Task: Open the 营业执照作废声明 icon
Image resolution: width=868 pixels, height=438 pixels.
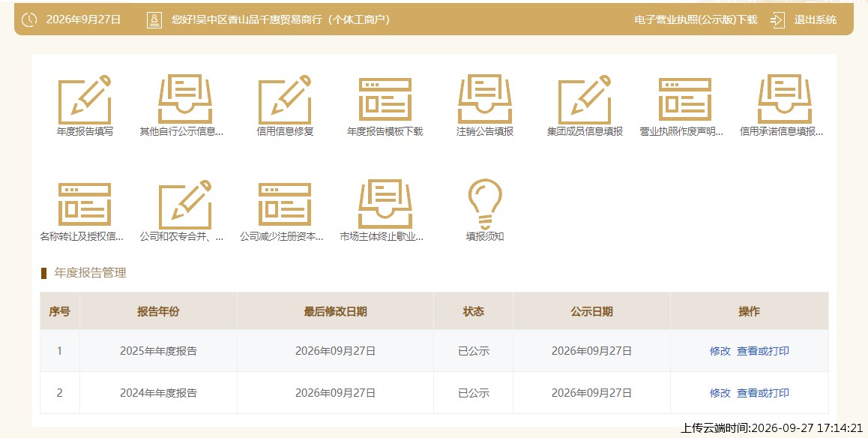Action: coord(685,100)
